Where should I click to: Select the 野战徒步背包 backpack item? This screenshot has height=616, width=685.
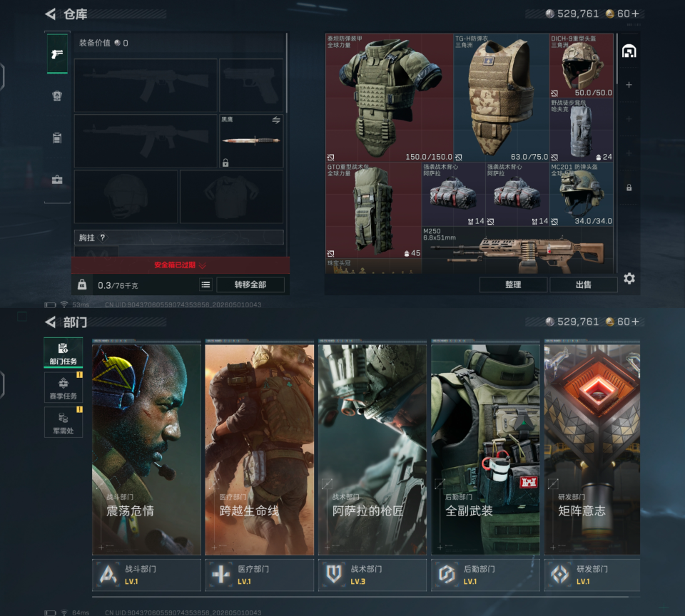tap(581, 130)
